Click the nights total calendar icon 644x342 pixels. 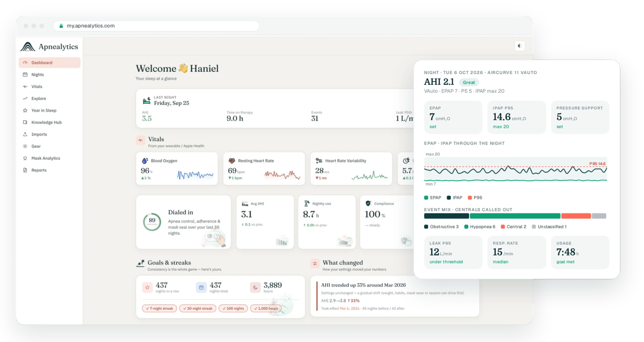tap(201, 288)
